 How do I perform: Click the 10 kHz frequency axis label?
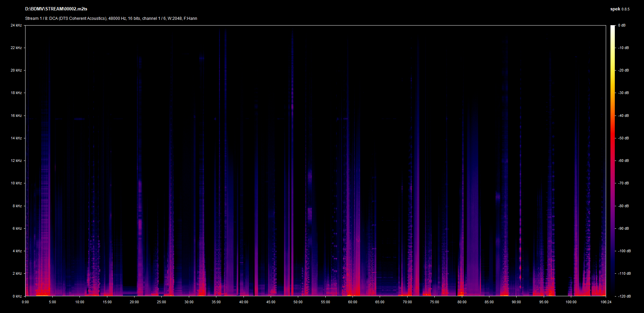16,183
